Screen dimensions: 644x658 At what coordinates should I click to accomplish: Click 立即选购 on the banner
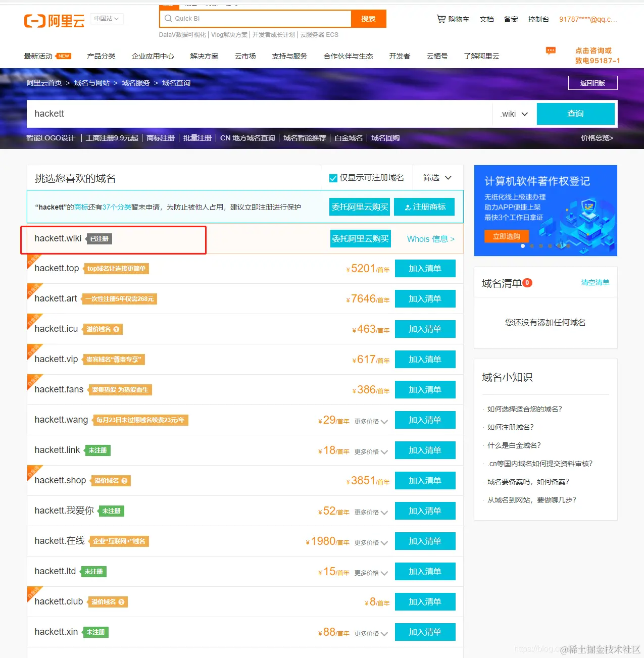coord(506,236)
